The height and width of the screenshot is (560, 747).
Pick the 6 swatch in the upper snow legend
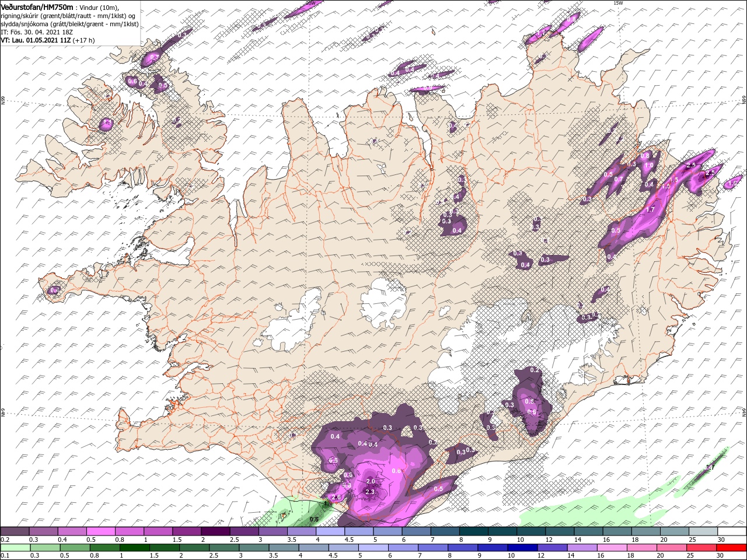(416, 531)
